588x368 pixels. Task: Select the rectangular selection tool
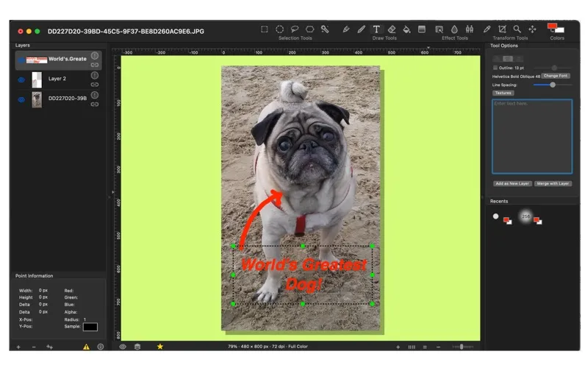pos(265,29)
